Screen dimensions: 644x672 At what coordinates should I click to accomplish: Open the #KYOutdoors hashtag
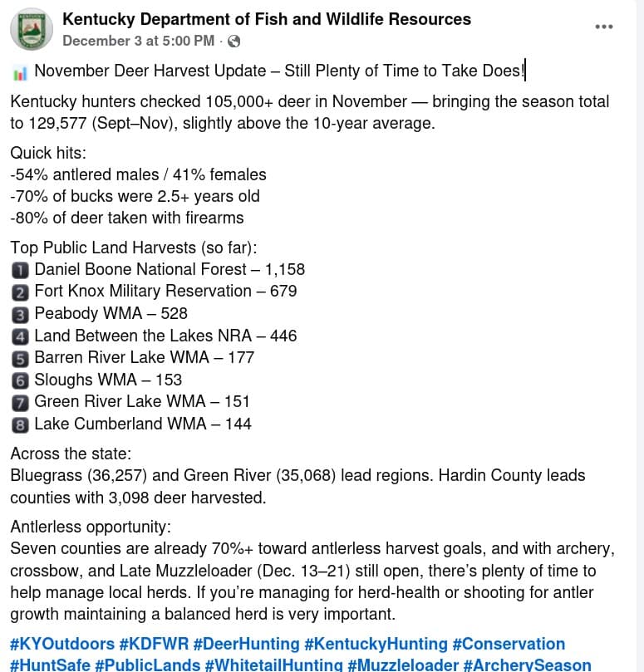(62, 645)
